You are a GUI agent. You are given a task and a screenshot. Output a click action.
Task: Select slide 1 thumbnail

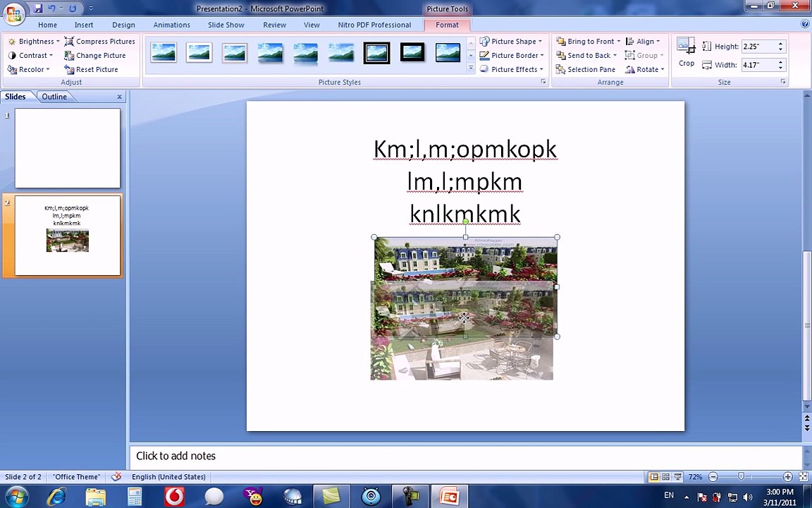coord(68,147)
